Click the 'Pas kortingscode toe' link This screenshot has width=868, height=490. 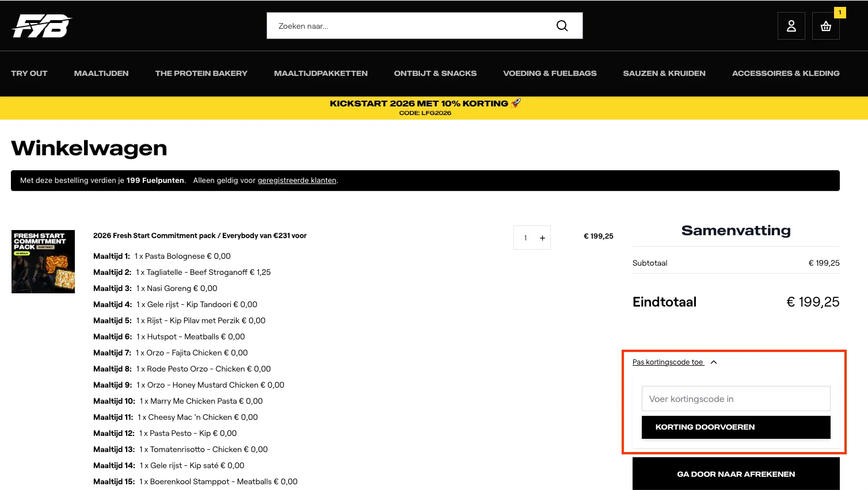point(668,362)
